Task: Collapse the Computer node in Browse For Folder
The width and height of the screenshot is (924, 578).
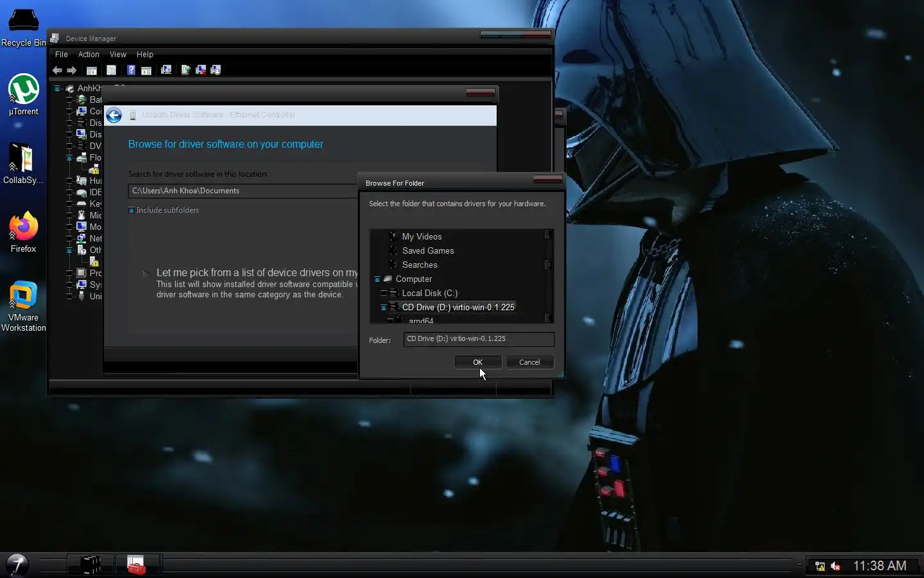Action: 377,279
